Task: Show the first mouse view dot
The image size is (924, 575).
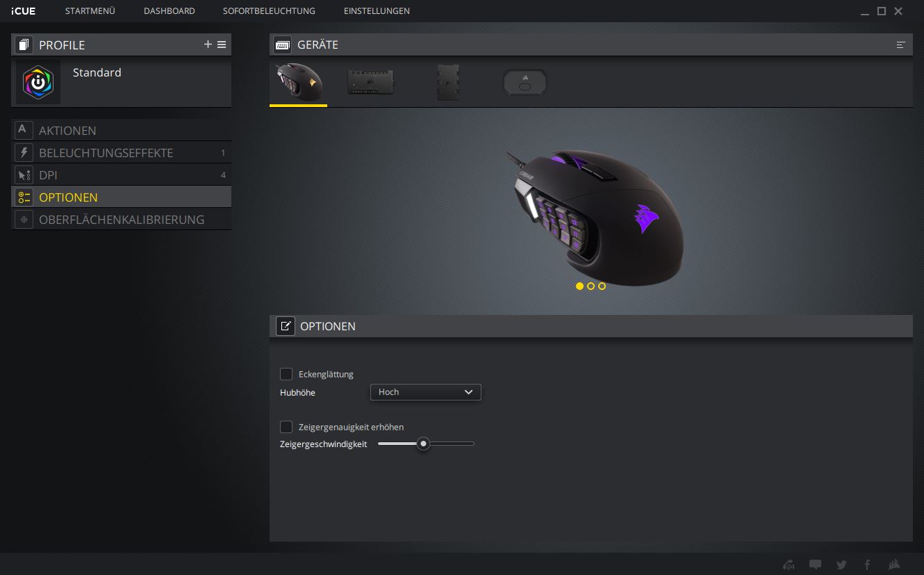Action: point(579,286)
